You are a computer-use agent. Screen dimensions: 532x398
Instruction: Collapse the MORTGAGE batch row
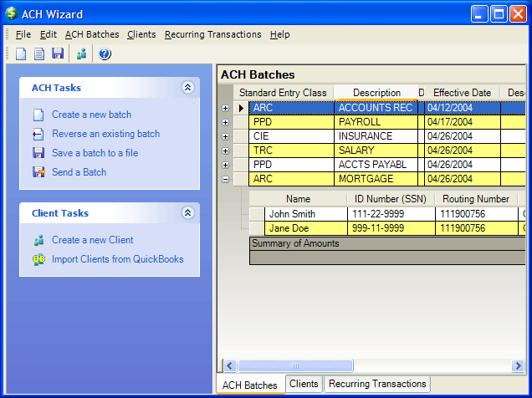click(225, 179)
